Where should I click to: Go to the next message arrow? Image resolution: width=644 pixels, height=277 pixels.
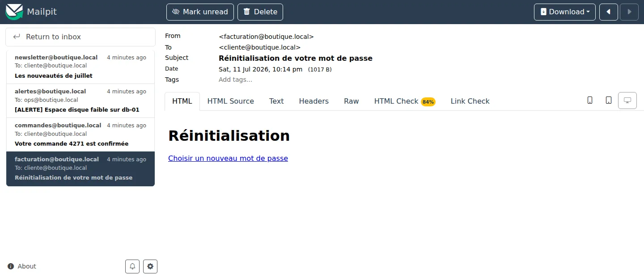coord(629,12)
